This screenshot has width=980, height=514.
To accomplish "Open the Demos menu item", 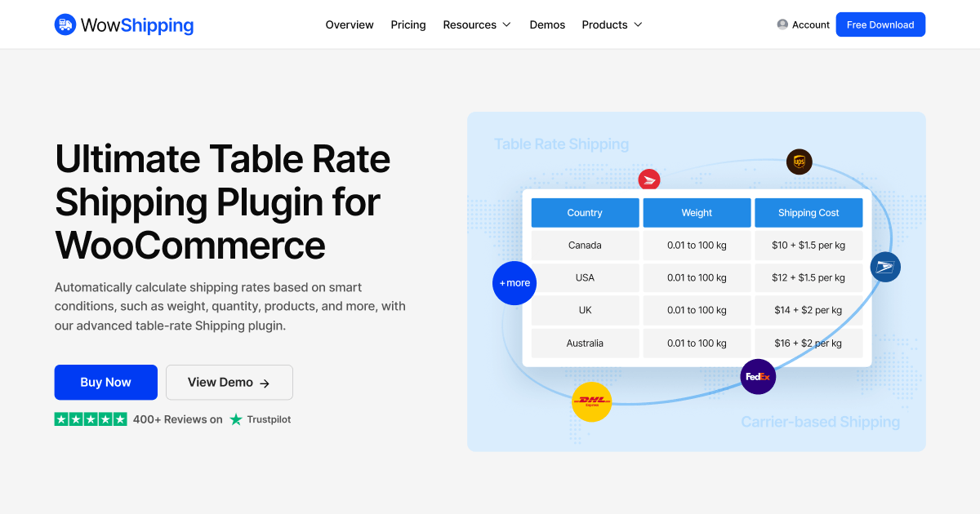I will coord(547,24).
